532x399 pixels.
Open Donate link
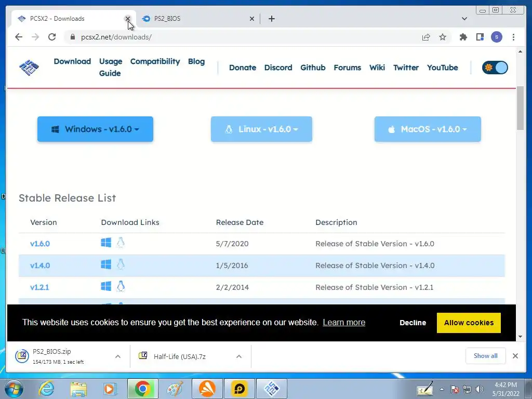pyautogui.click(x=243, y=68)
